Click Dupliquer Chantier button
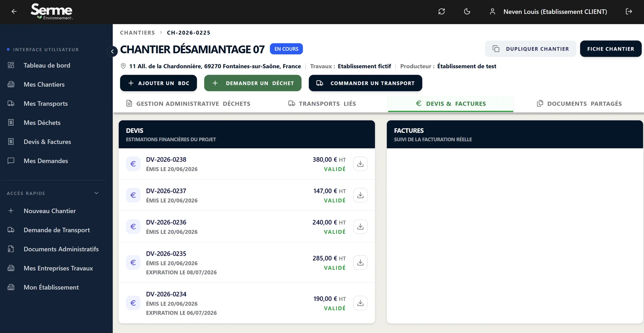This screenshot has height=333, width=644. [531, 49]
